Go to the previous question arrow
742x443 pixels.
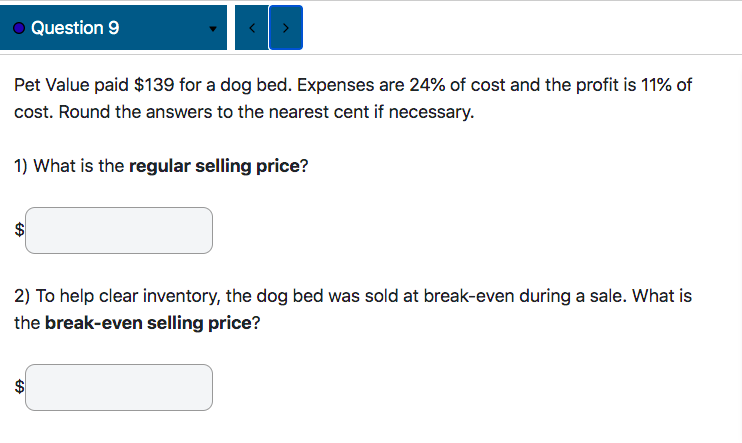(252, 28)
